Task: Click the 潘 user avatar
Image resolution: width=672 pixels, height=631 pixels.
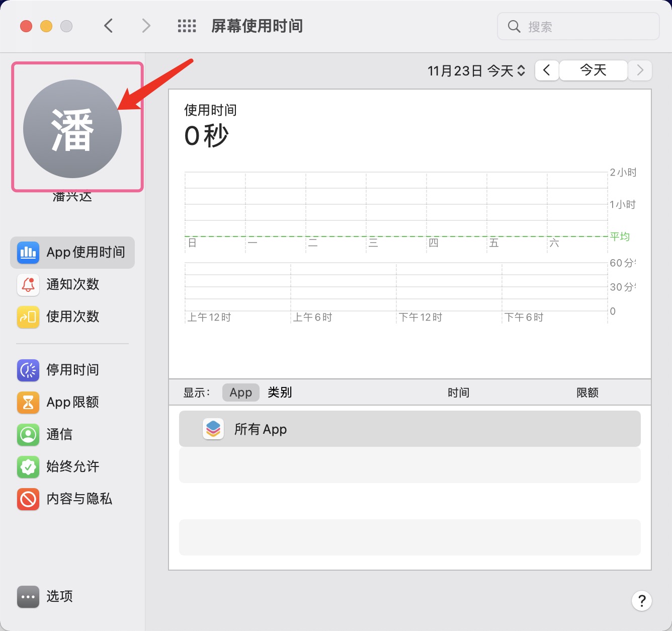Action: tap(72, 129)
